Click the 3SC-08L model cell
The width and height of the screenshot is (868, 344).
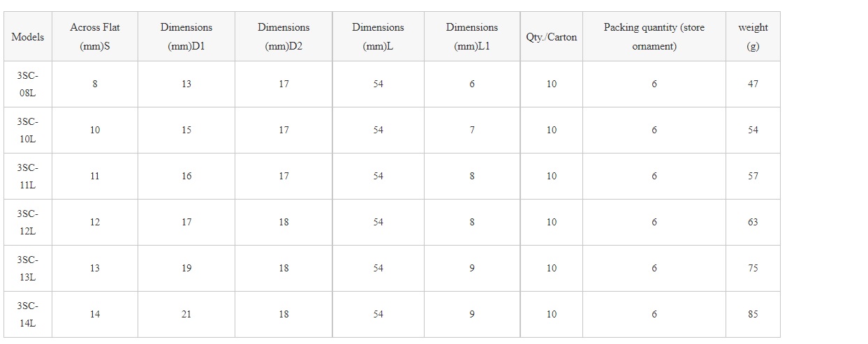point(28,84)
